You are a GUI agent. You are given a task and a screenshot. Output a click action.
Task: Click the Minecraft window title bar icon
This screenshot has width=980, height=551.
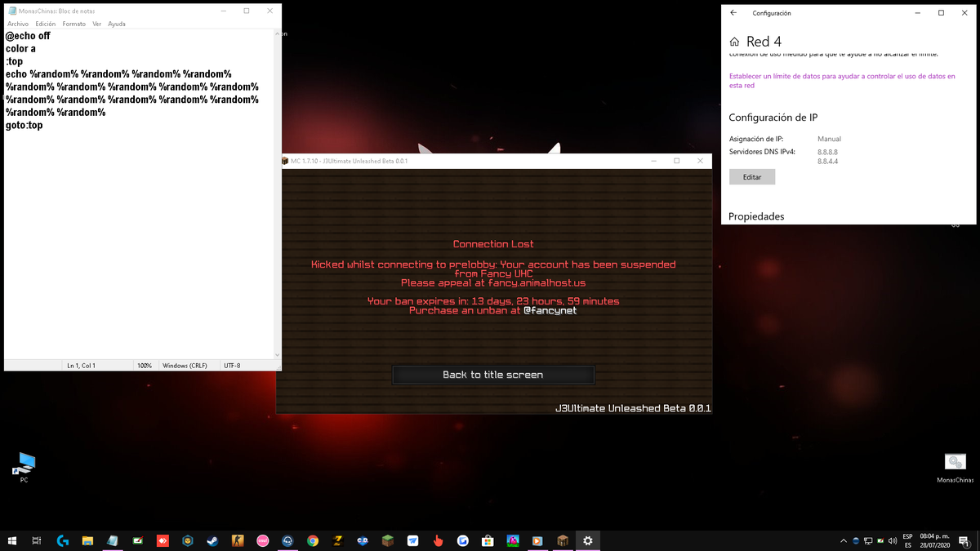285,161
